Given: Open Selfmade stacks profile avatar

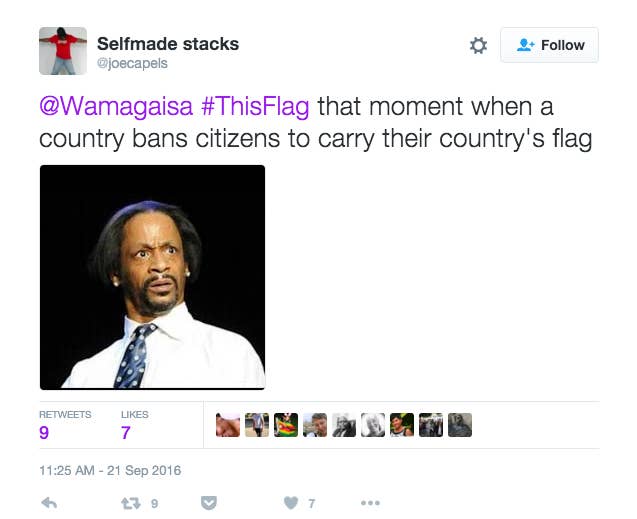Looking at the screenshot, I should pos(63,51).
